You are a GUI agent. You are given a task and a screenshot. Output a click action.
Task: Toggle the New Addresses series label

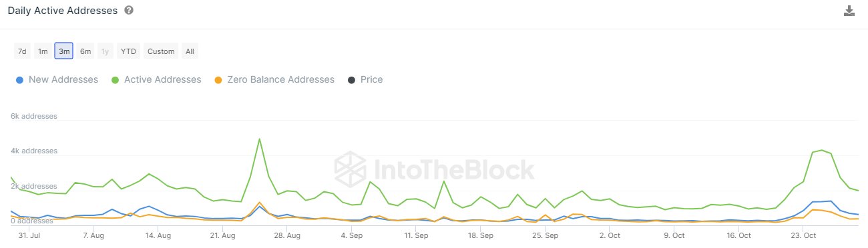[x=63, y=79]
